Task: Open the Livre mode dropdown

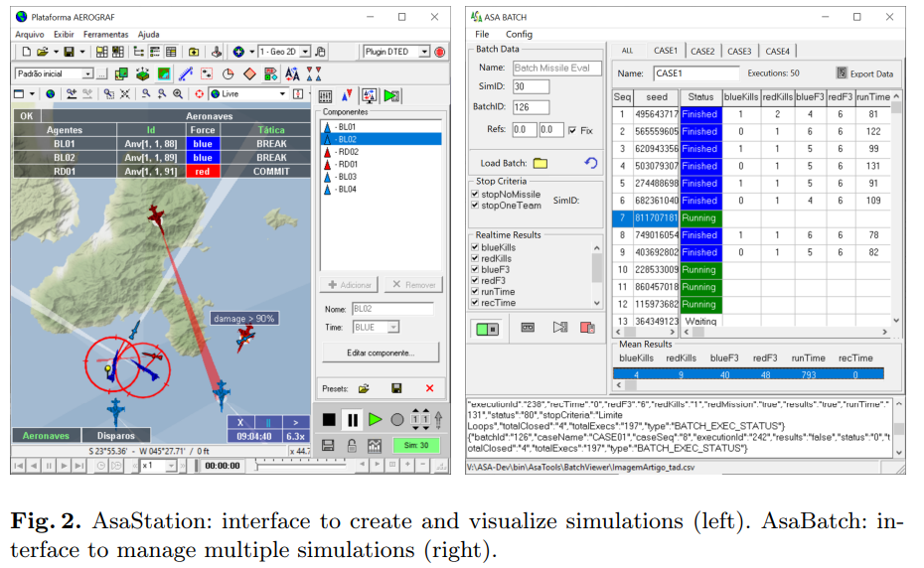Action: pyautogui.click(x=282, y=93)
